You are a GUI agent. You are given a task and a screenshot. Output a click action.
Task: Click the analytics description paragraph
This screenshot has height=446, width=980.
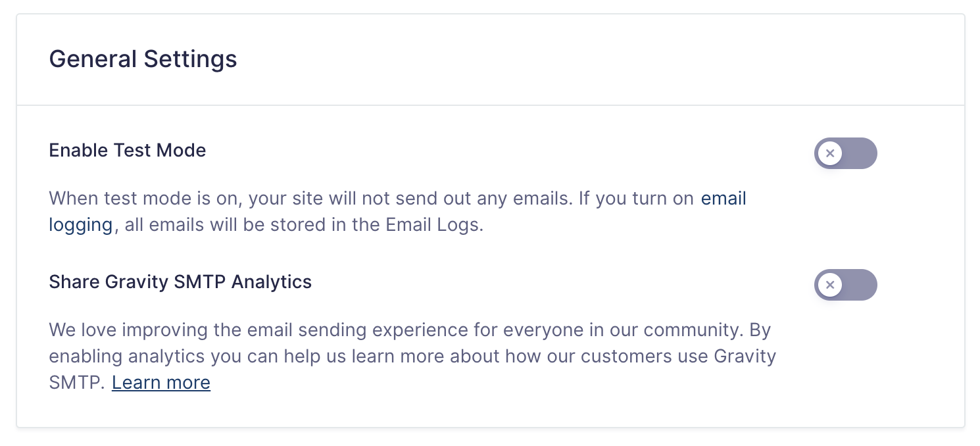click(x=395, y=356)
